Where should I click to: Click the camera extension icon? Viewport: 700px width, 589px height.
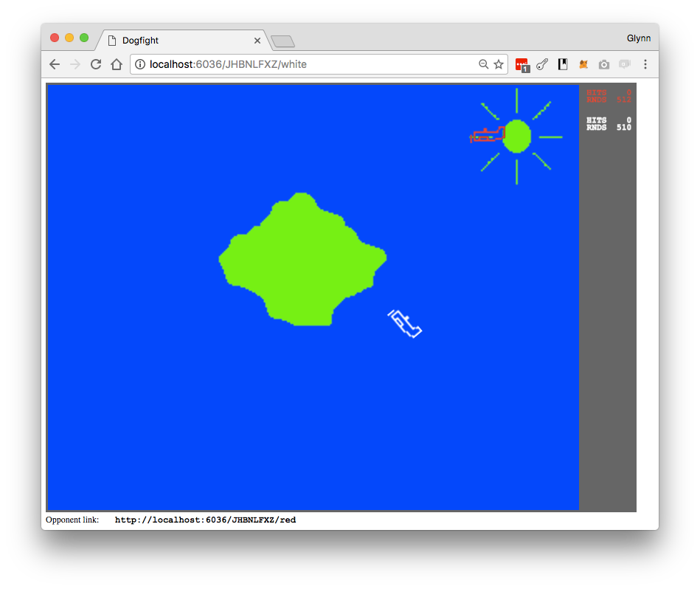[x=603, y=64]
